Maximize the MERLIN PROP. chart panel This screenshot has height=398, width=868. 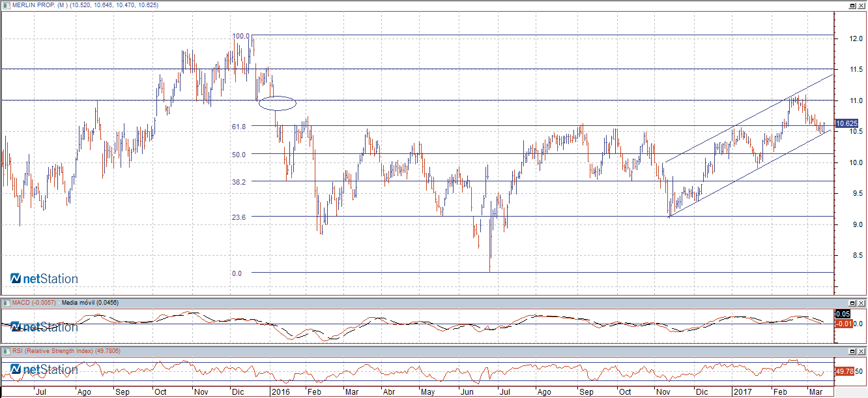(852, 5)
